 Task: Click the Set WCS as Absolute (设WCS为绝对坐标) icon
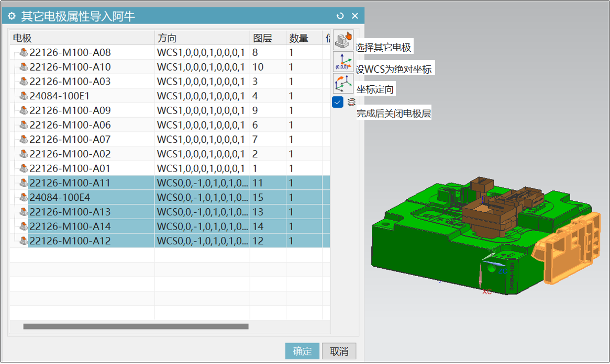[343, 62]
